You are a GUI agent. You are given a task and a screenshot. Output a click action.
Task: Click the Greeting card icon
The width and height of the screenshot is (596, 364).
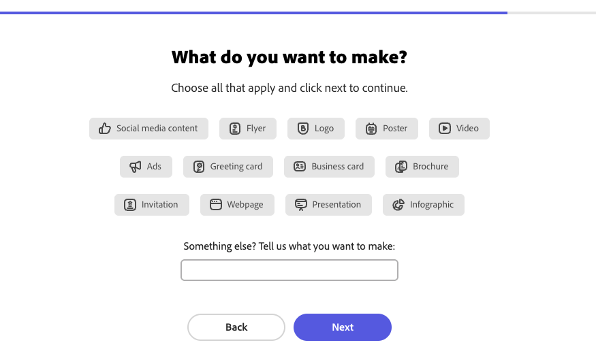point(199,167)
